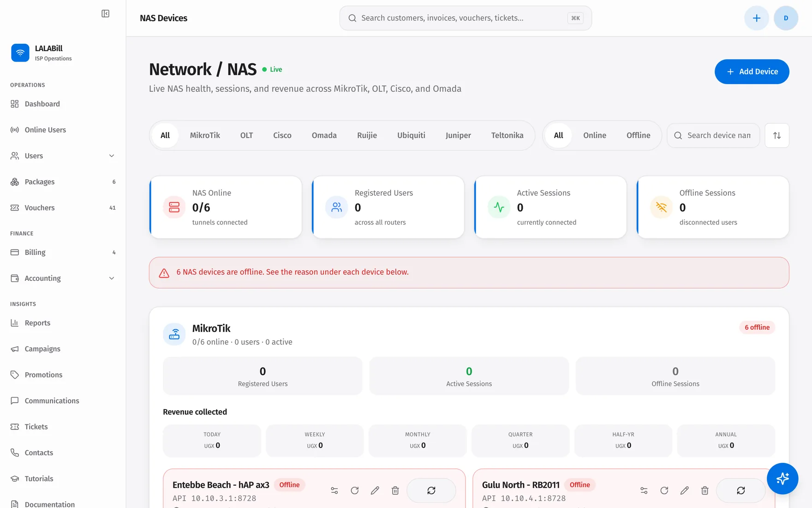Delete Gulu North device with trash icon
The height and width of the screenshot is (508, 812).
705,490
